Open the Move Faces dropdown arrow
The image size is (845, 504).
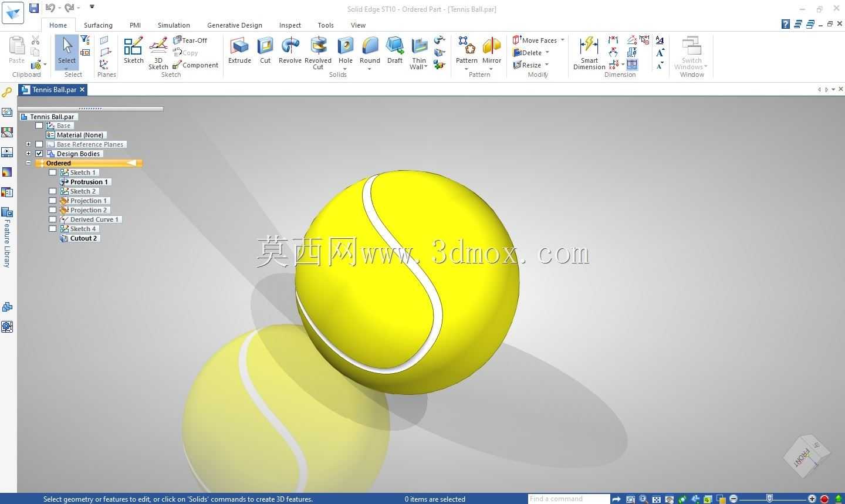click(x=562, y=40)
